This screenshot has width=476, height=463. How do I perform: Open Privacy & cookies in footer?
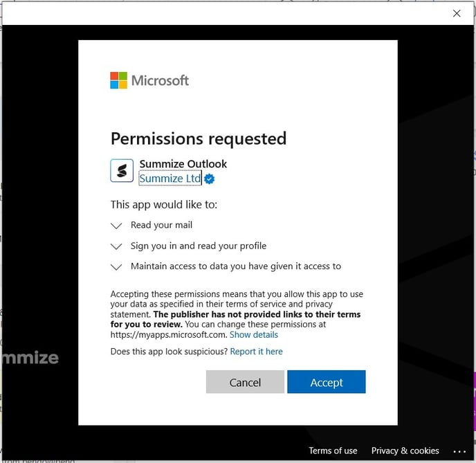click(x=405, y=451)
